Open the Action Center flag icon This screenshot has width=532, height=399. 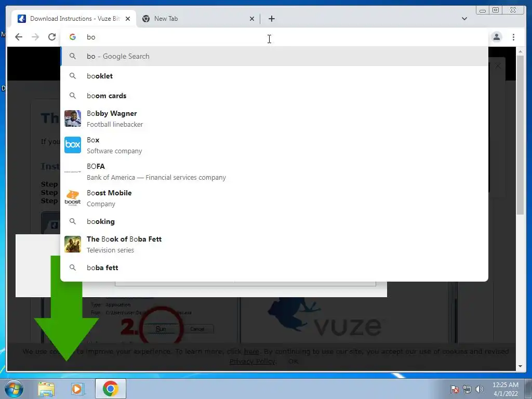pos(455,389)
